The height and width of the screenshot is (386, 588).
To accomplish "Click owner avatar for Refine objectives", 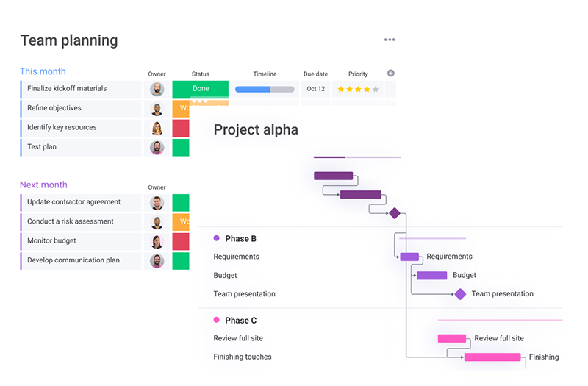I will click(157, 109).
